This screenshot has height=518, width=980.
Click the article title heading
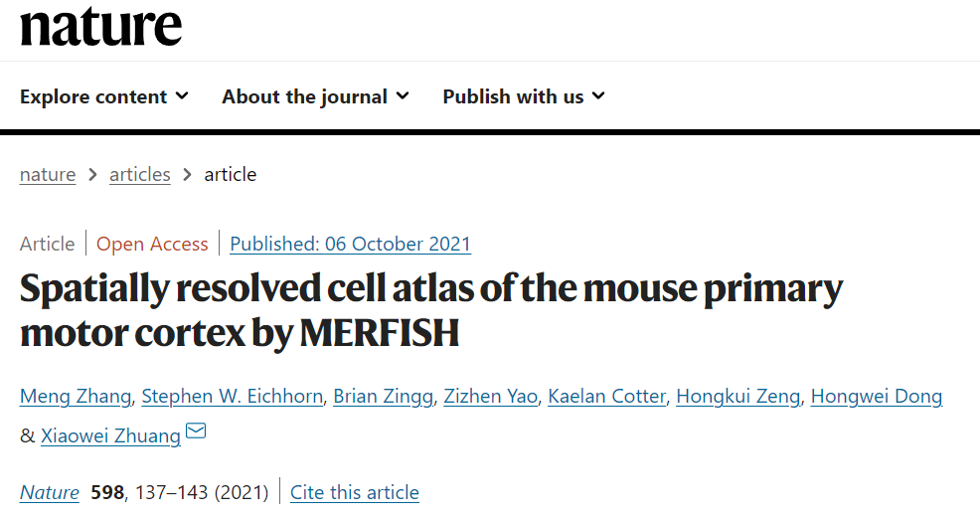431,310
